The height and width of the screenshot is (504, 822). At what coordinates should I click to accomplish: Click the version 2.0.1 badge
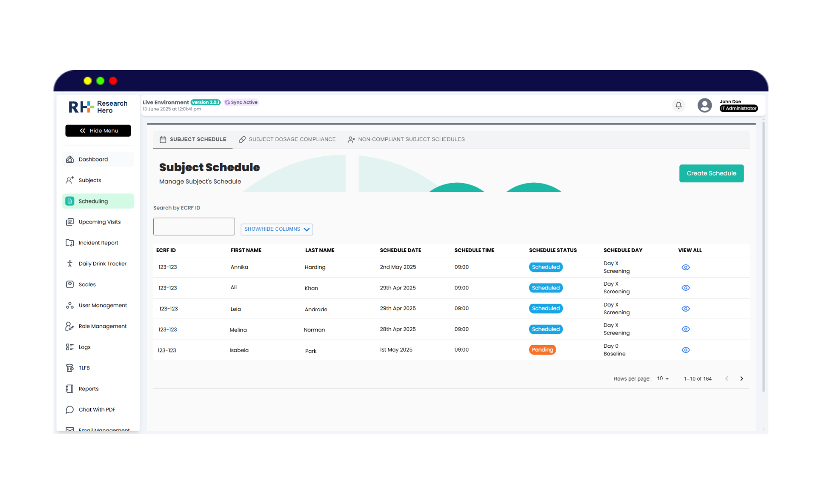tap(205, 102)
